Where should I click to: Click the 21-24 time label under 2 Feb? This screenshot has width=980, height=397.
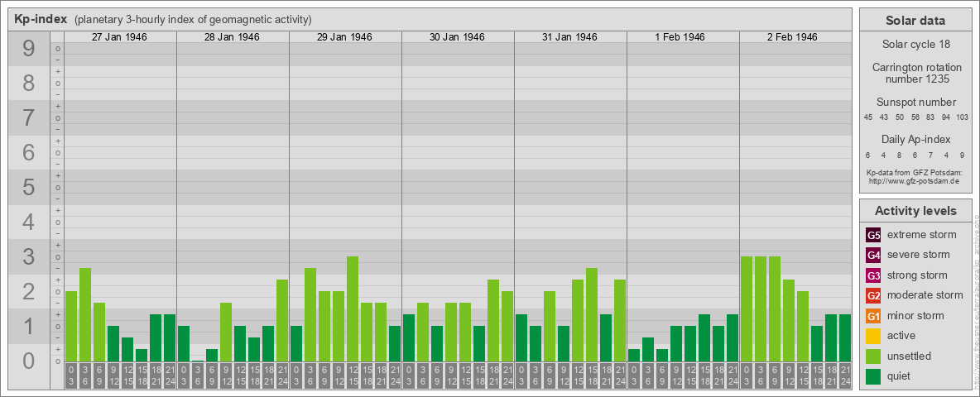coord(844,376)
